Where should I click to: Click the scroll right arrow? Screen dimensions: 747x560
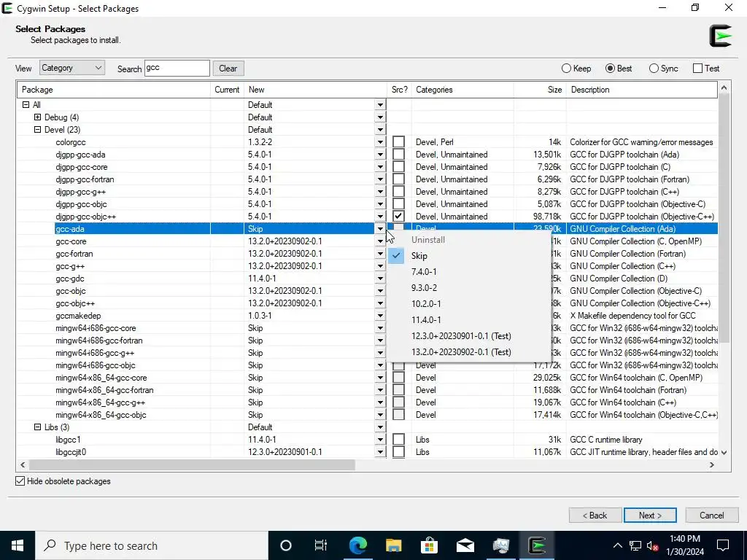pos(712,464)
